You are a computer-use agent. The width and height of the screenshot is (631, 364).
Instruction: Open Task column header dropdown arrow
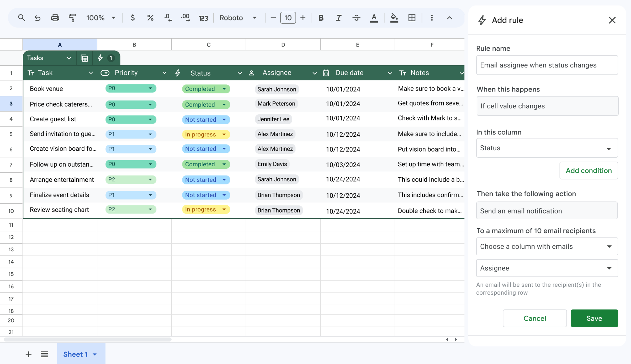[91, 73]
